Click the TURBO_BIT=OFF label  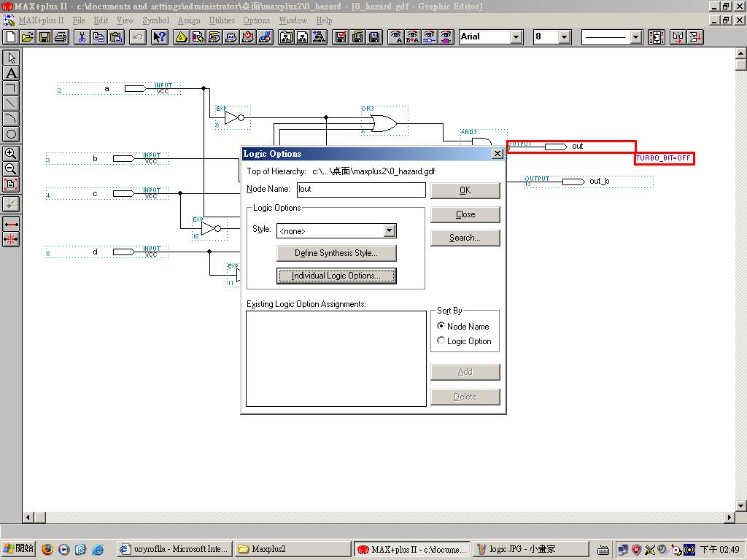coord(663,158)
